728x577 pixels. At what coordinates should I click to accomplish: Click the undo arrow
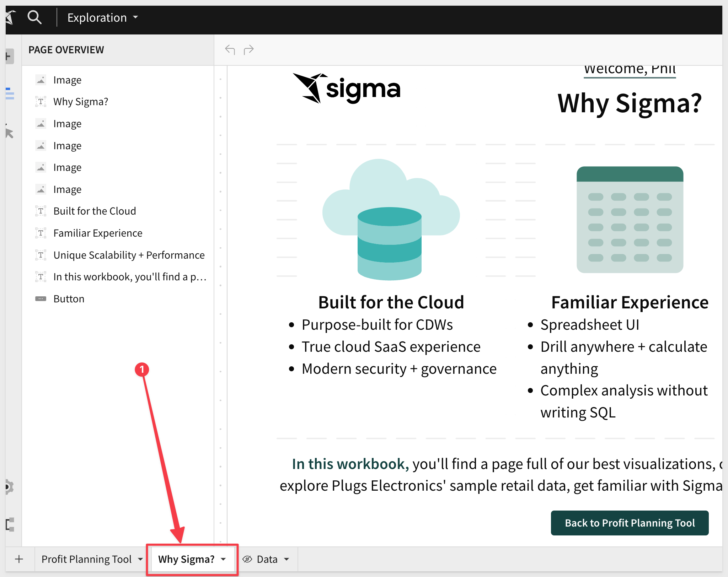(230, 49)
